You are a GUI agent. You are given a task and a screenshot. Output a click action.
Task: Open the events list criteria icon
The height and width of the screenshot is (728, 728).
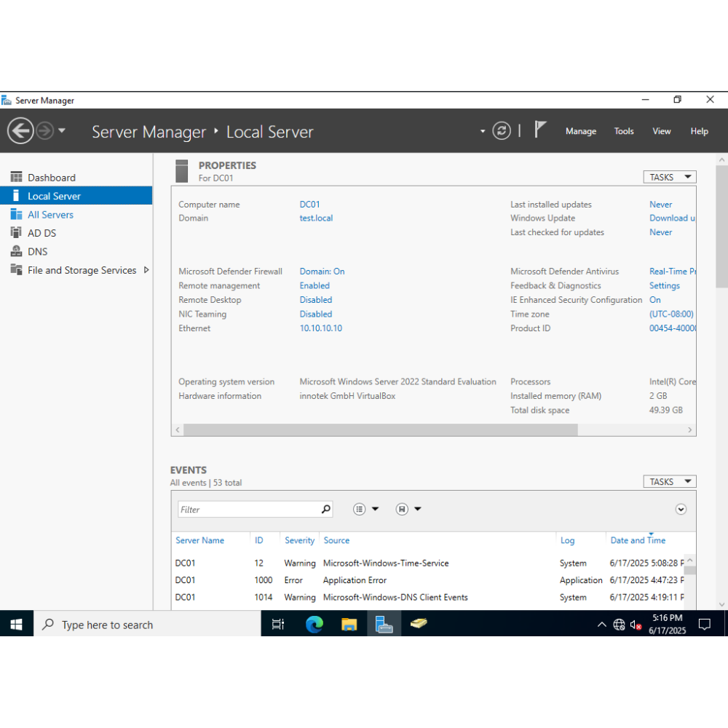[360, 510]
